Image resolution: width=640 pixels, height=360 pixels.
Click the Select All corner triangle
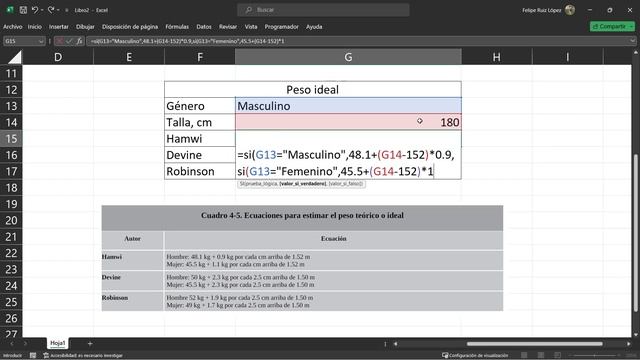(x=14, y=57)
